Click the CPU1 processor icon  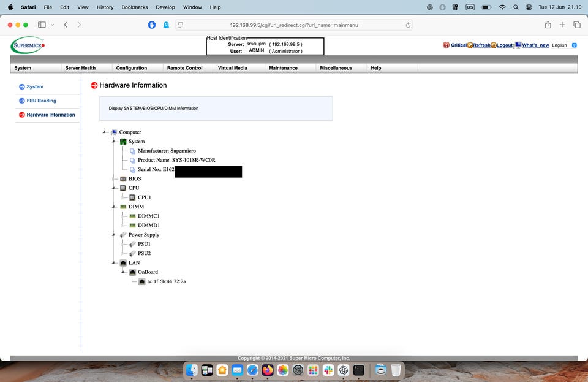[132, 197]
